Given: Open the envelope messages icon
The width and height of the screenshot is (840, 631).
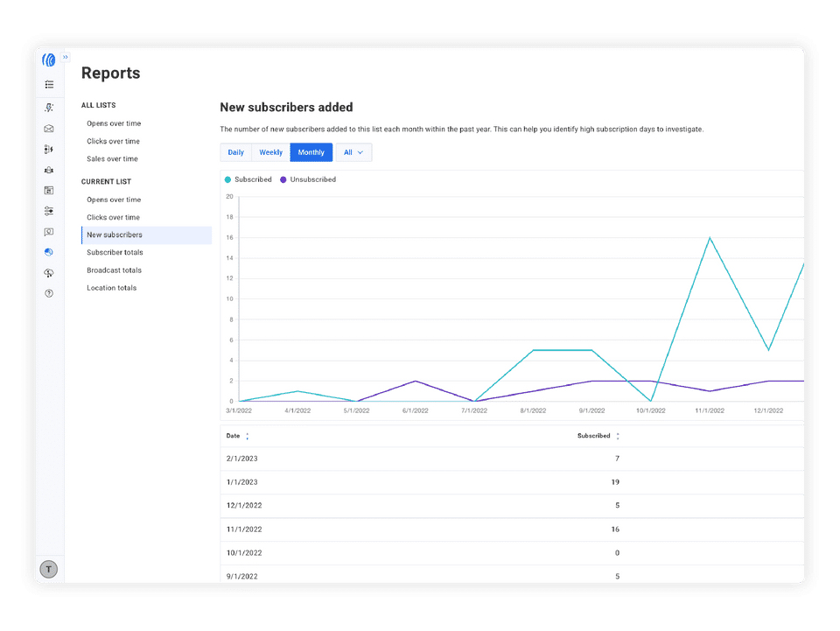Looking at the screenshot, I should 49,129.
